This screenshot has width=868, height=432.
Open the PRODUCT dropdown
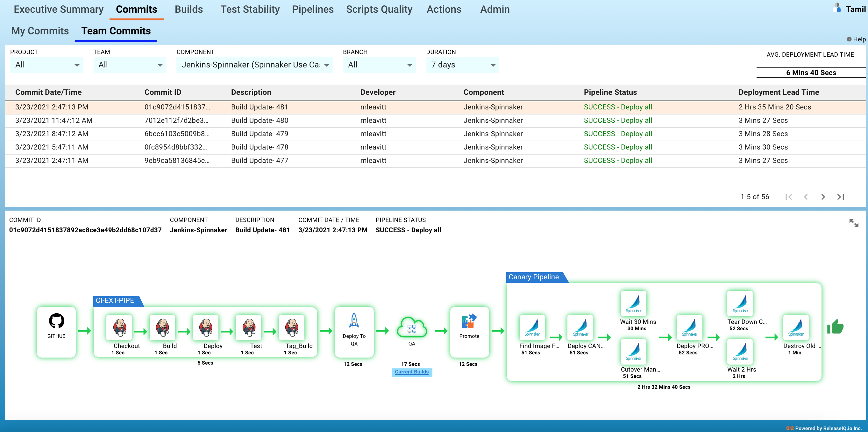tap(46, 65)
